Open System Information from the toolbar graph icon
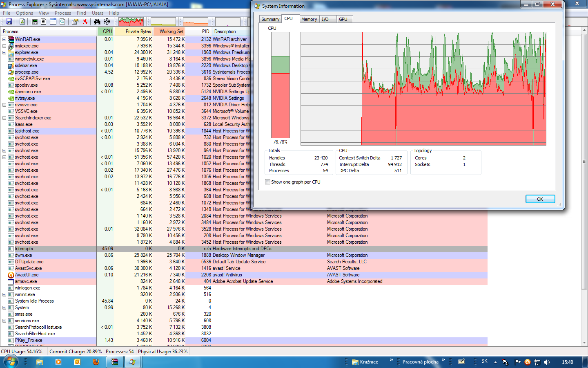Viewport: 588px width, 368px height. click(x=35, y=22)
